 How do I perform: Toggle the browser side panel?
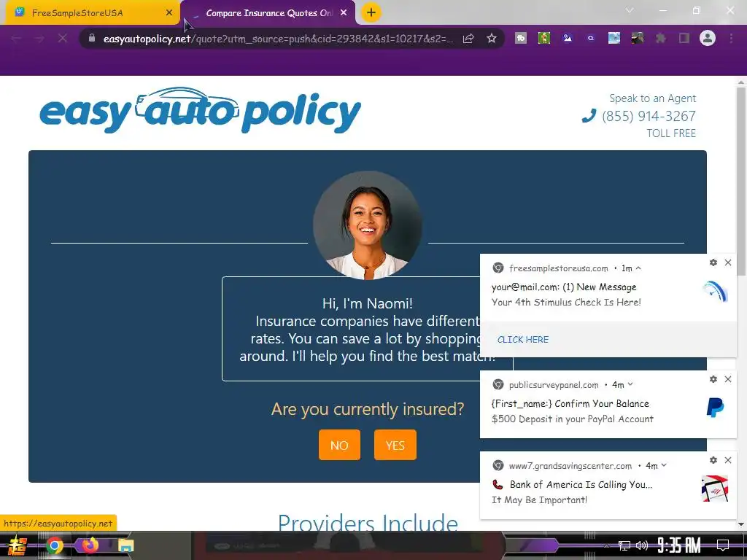click(x=684, y=38)
